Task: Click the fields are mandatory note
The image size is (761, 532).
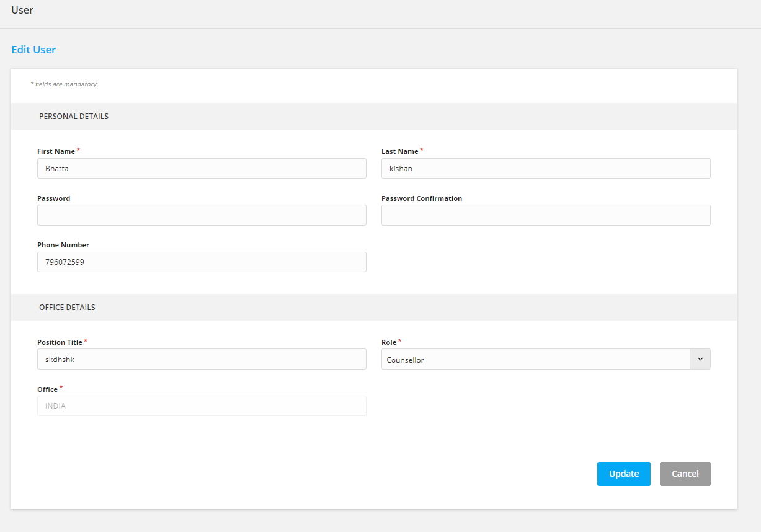Action: coord(65,84)
